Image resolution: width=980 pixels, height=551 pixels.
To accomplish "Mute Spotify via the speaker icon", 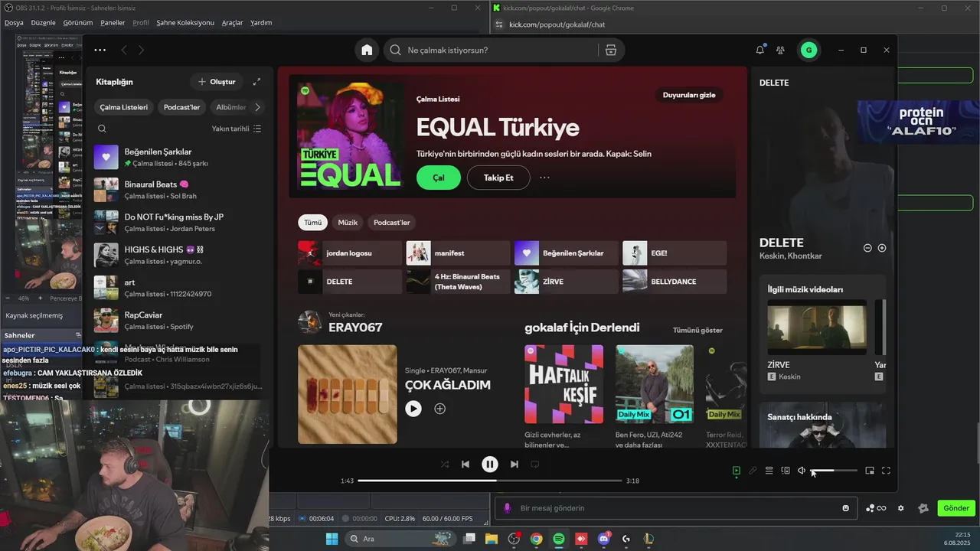I will point(802,471).
